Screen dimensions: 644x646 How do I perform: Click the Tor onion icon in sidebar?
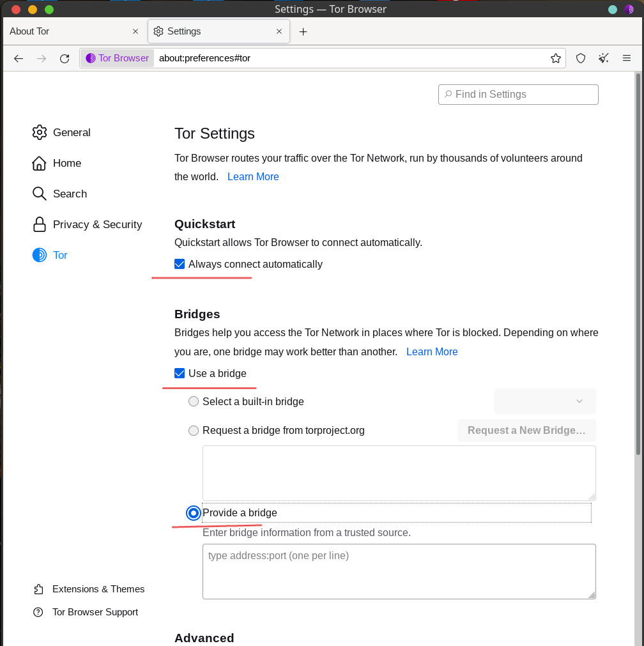pos(40,255)
